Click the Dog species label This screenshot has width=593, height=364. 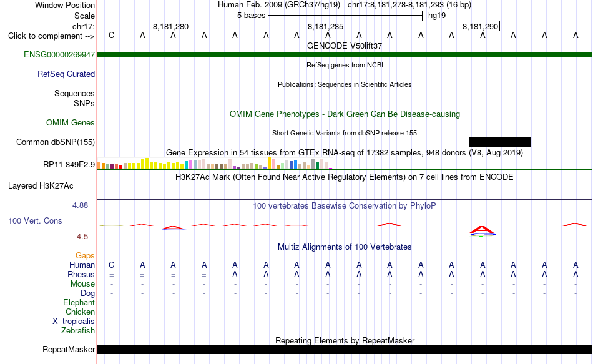pos(87,293)
